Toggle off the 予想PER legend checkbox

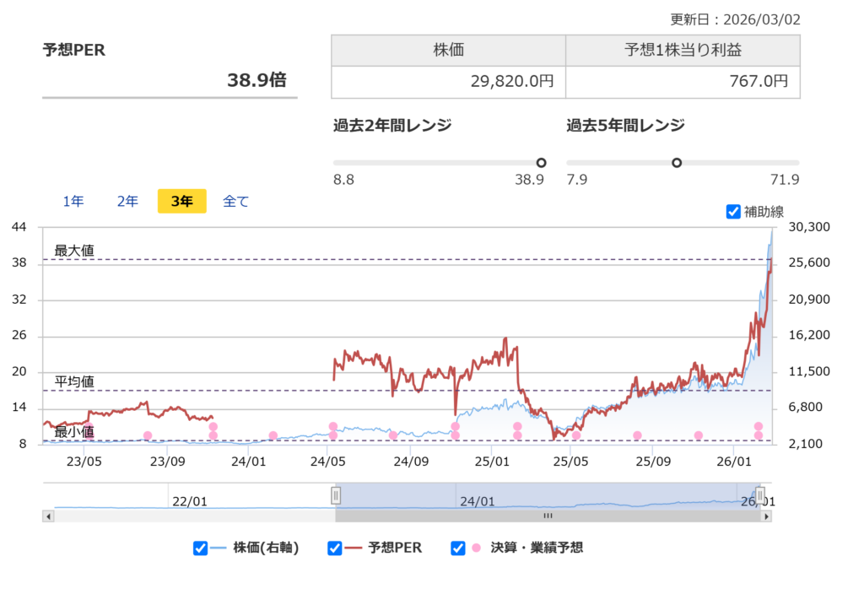coord(334,548)
